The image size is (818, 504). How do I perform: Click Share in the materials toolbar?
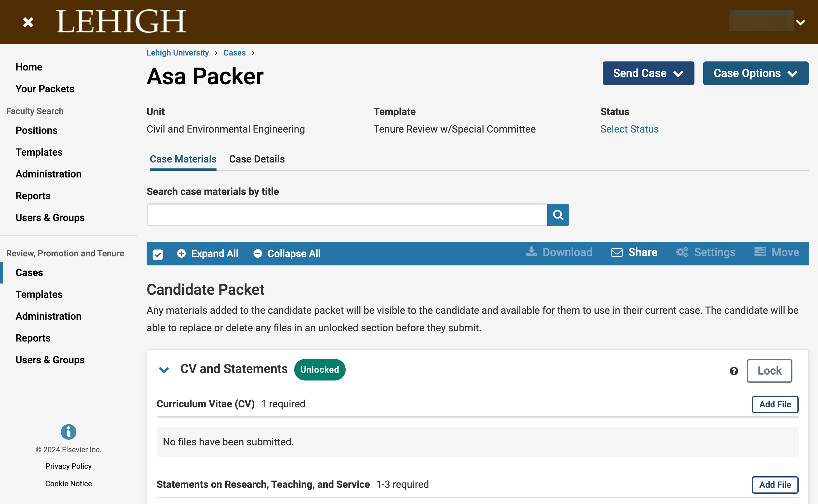coord(634,252)
